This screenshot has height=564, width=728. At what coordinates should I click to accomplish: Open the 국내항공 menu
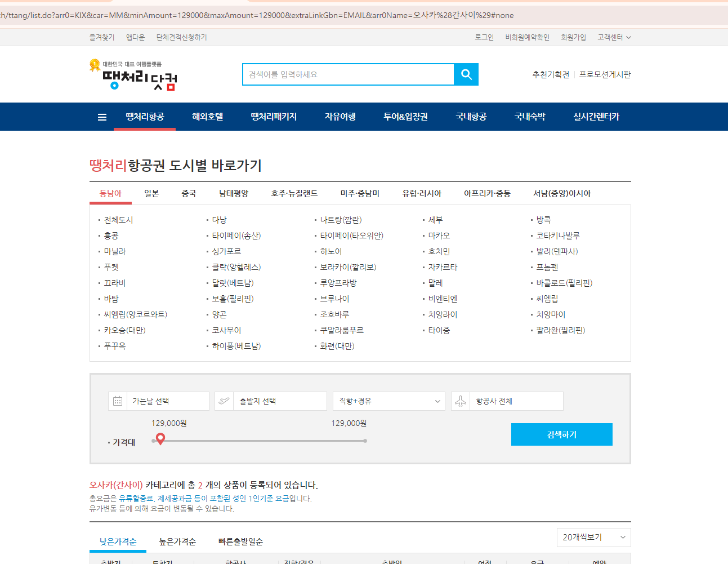[x=471, y=117]
